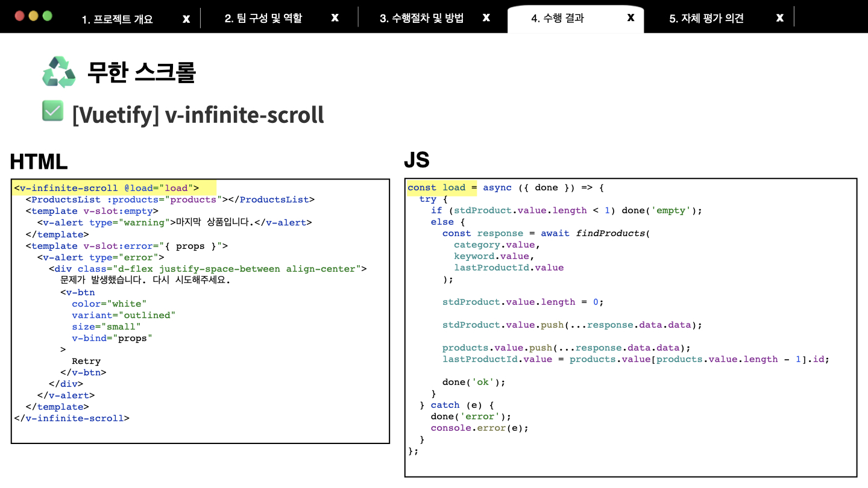
Task: Go to '5. 자체 평가 의견' tab
Action: pos(706,19)
